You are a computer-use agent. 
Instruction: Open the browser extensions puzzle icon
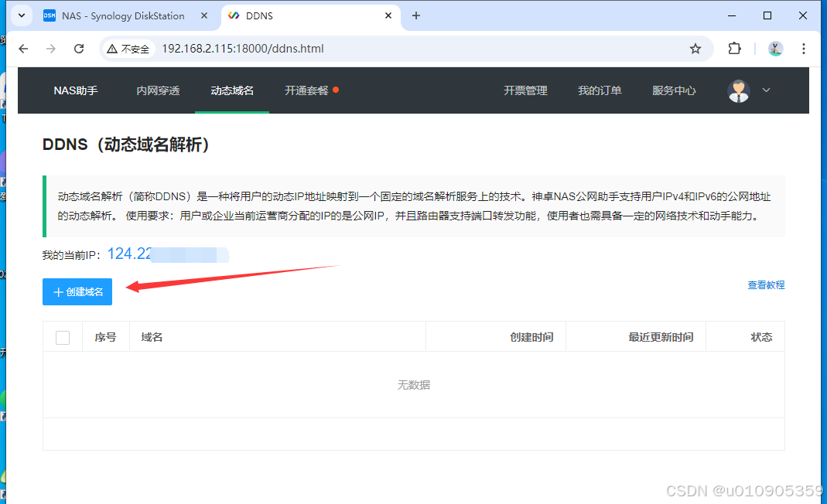tap(734, 49)
